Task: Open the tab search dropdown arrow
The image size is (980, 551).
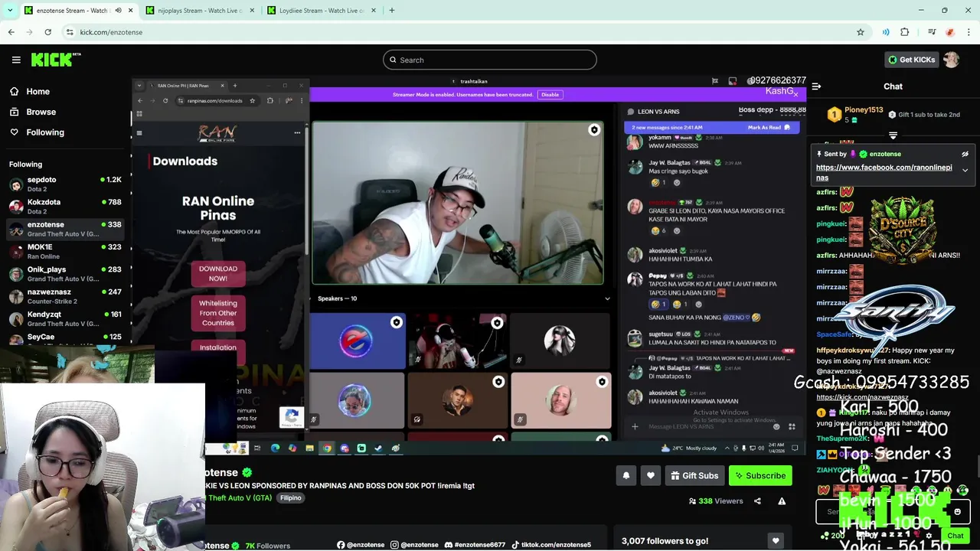Action: [9, 11]
